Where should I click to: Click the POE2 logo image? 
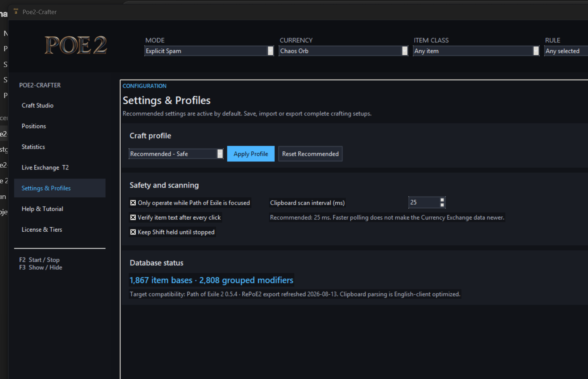click(x=76, y=45)
